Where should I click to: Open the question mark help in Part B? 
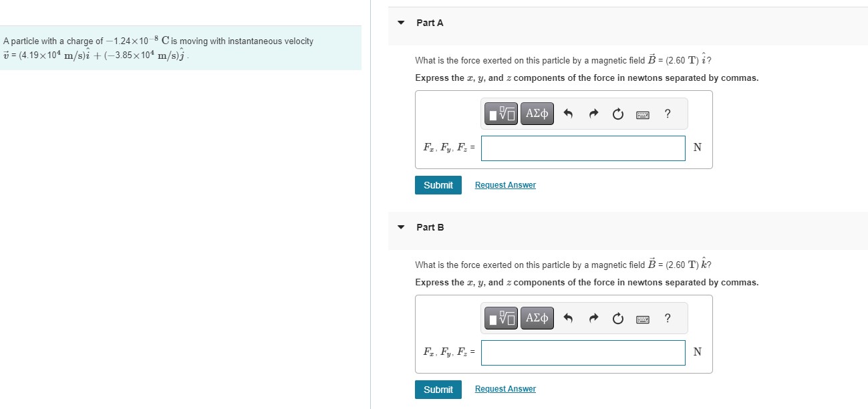(667, 318)
